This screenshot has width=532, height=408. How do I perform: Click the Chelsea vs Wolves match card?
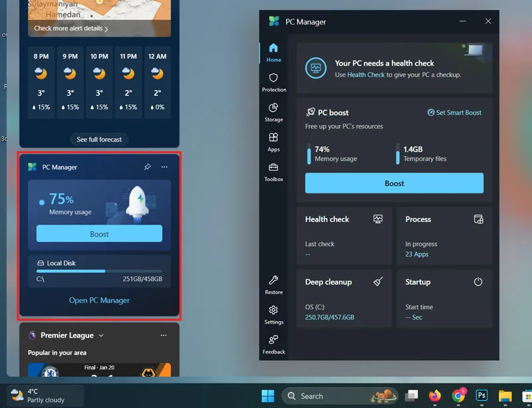click(99, 369)
